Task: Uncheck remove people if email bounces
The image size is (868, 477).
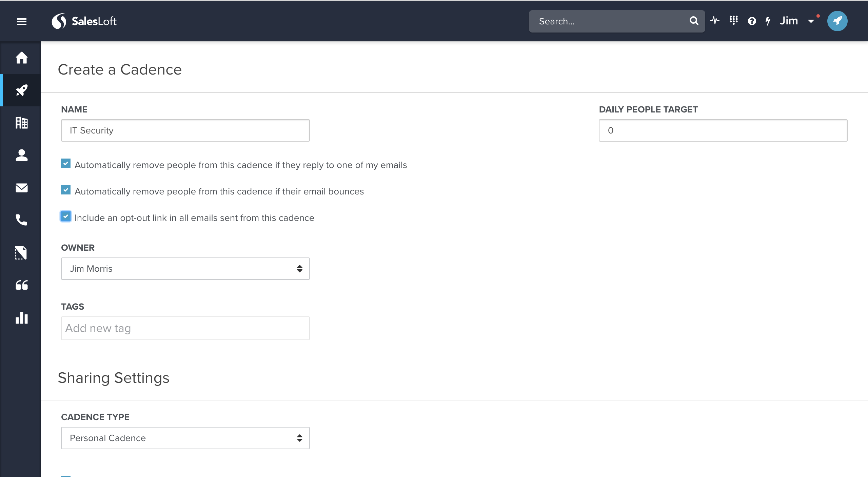Action: [66, 190]
